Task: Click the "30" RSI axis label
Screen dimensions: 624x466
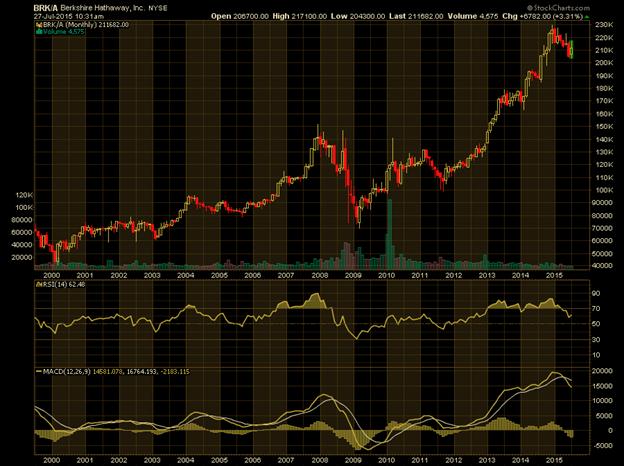Action: tap(596, 339)
